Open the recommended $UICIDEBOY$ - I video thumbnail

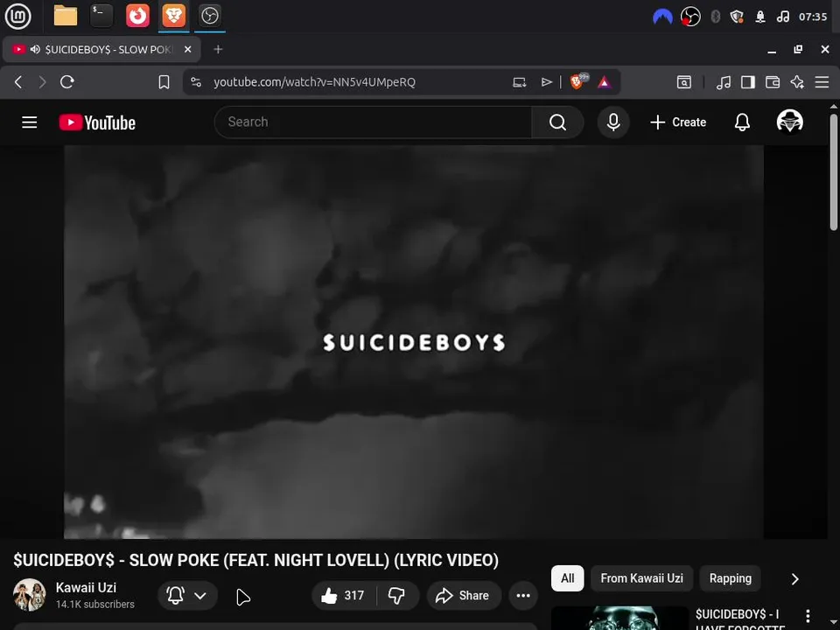(x=619, y=619)
